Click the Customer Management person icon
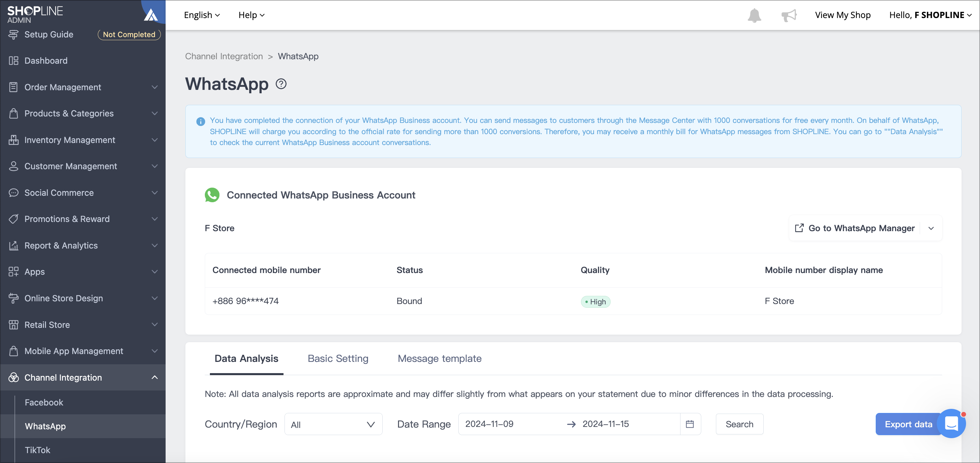Viewport: 980px width, 463px height. tap(13, 166)
